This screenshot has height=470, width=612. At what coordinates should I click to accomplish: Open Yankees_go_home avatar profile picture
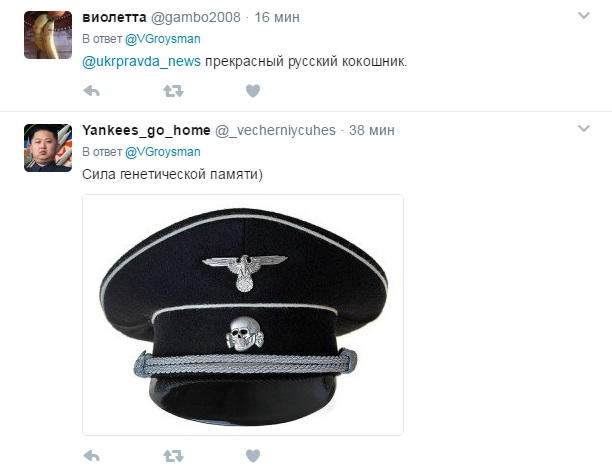[48, 148]
